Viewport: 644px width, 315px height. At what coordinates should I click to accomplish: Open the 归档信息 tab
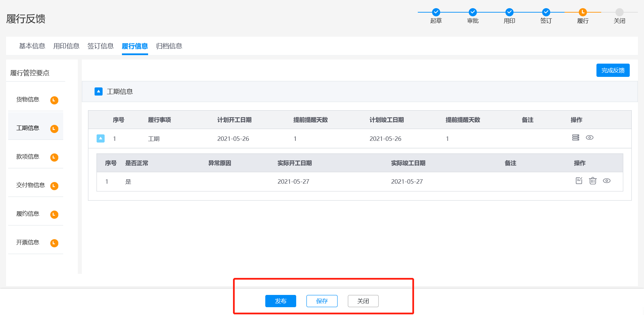[169, 46]
